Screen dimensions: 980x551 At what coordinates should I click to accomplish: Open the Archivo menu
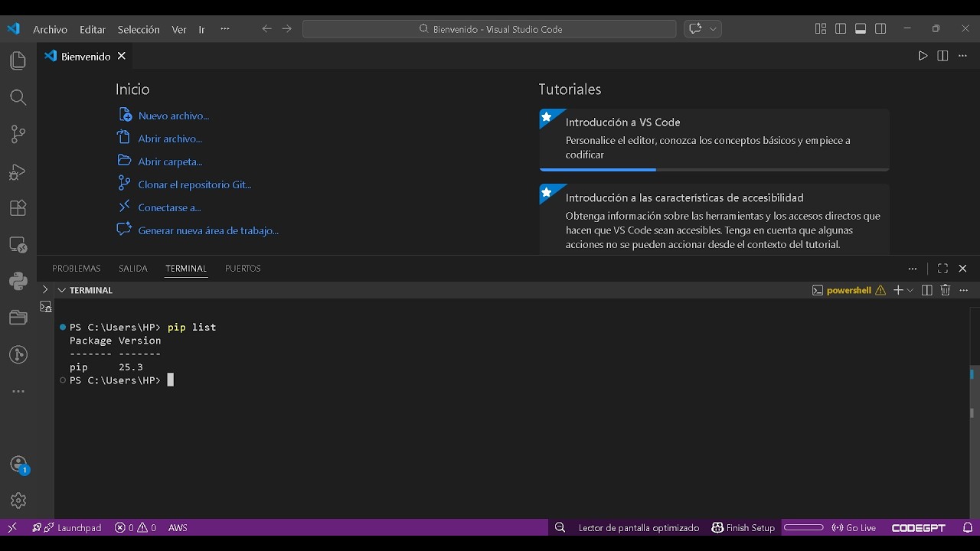click(x=51, y=29)
